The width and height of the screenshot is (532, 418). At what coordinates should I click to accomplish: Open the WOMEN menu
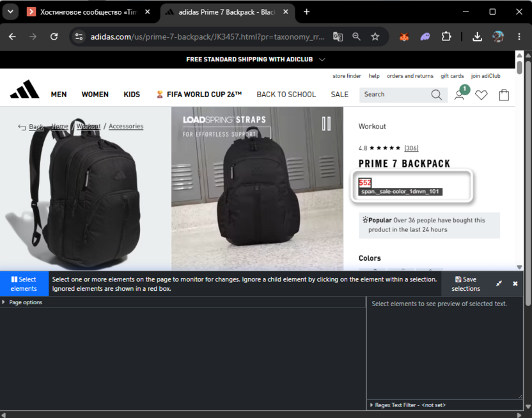pos(95,95)
